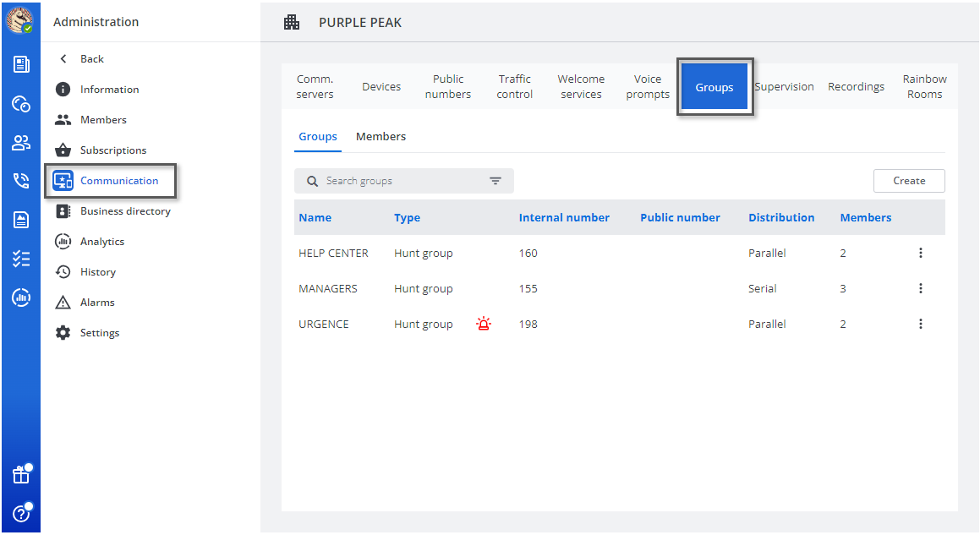Sort groups by the Name column header
Viewport: 980px width, 535px height.
coord(315,218)
